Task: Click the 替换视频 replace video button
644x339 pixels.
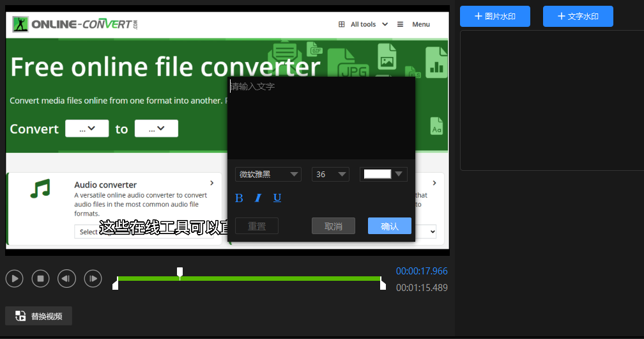Action: point(38,316)
